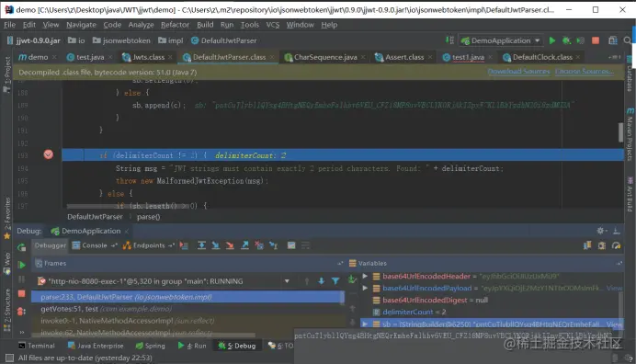This screenshot has height=364, width=636.
Task: Close the DefaultJwtParser.class tab
Action: click(272, 57)
